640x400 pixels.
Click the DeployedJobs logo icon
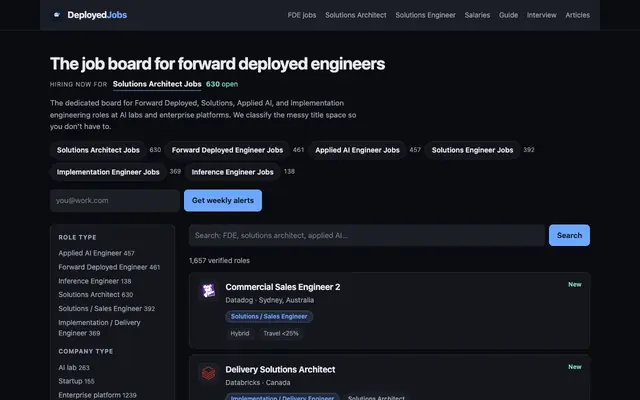click(57, 15)
